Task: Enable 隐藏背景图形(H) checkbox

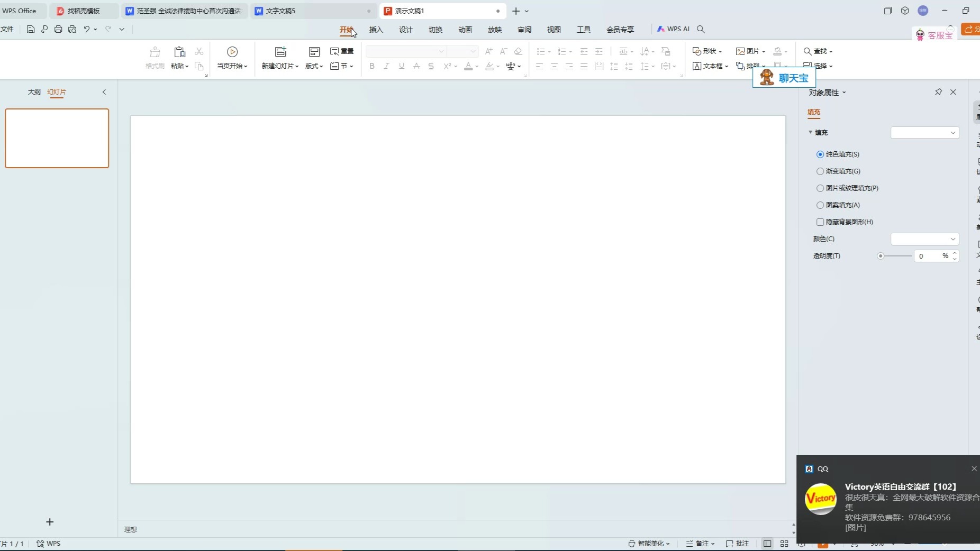Action: 820,222
